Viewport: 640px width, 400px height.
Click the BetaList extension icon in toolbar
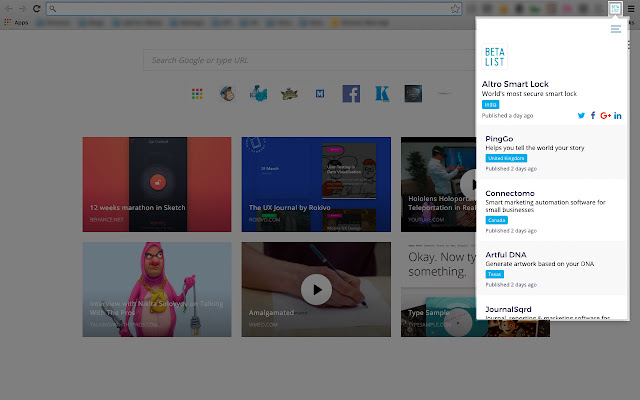[x=615, y=9]
